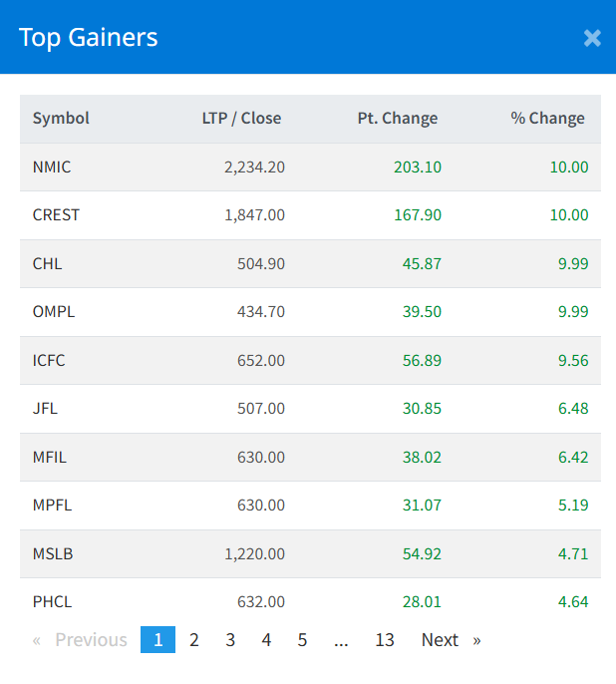Jump to last page 13
The width and height of the screenshot is (616, 684).
[385, 640]
